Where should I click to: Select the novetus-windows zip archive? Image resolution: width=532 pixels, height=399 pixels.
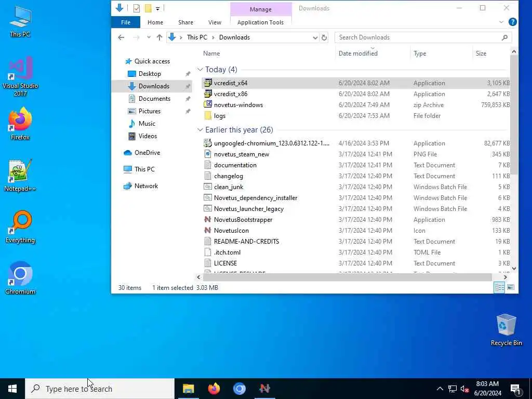tap(238, 105)
